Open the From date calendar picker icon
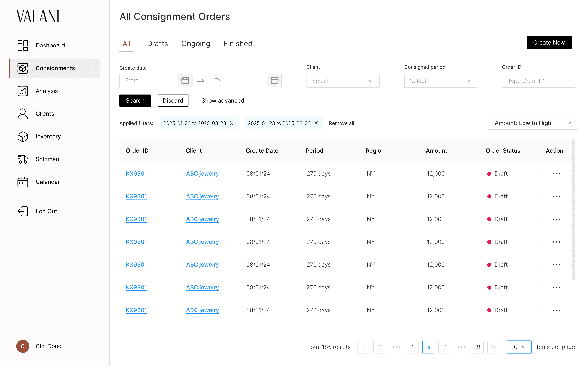Image resolution: width=588 pixels, height=371 pixels. coord(185,80)
